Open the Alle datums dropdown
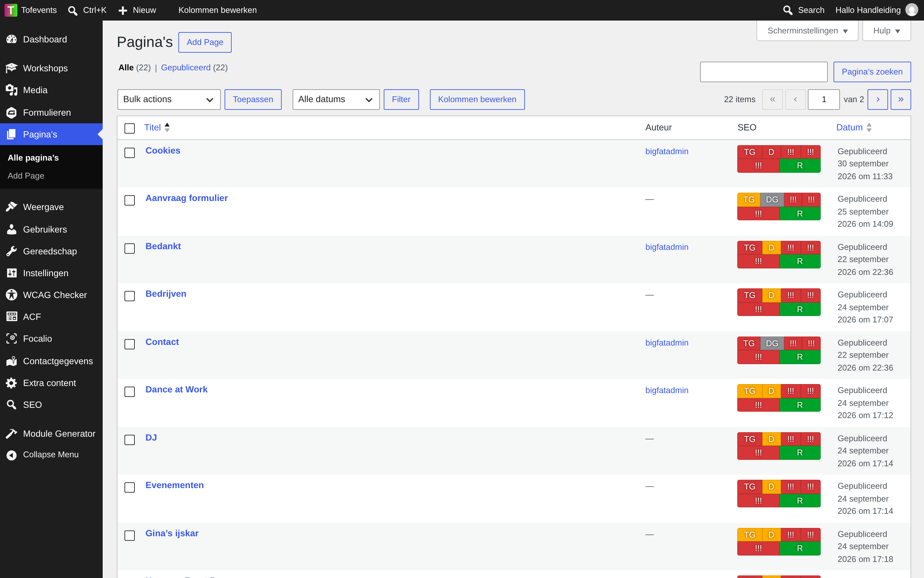The image size is (924, 578). coord(336,100)
